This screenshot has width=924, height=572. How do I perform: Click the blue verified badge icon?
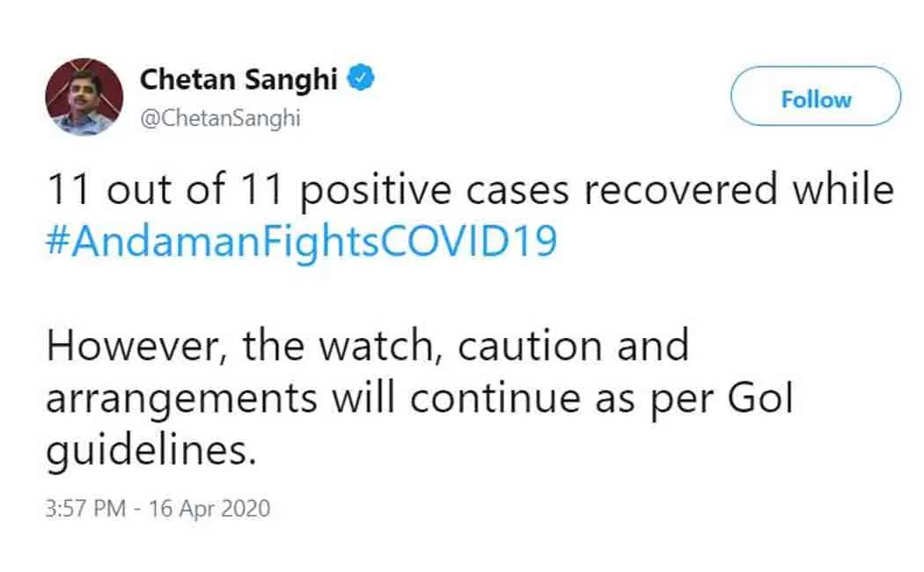(361, 79)
